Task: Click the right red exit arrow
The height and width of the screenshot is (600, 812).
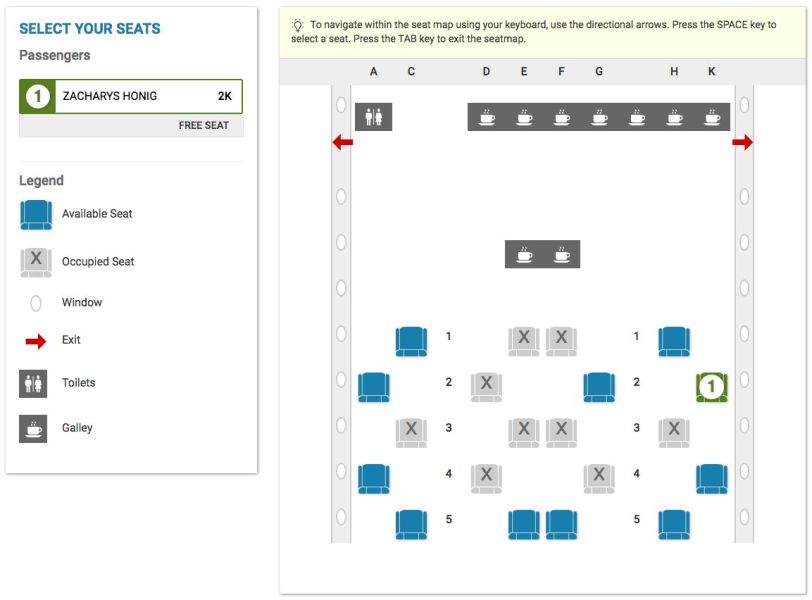Action: pyautogui.click(x=742, y=142)
